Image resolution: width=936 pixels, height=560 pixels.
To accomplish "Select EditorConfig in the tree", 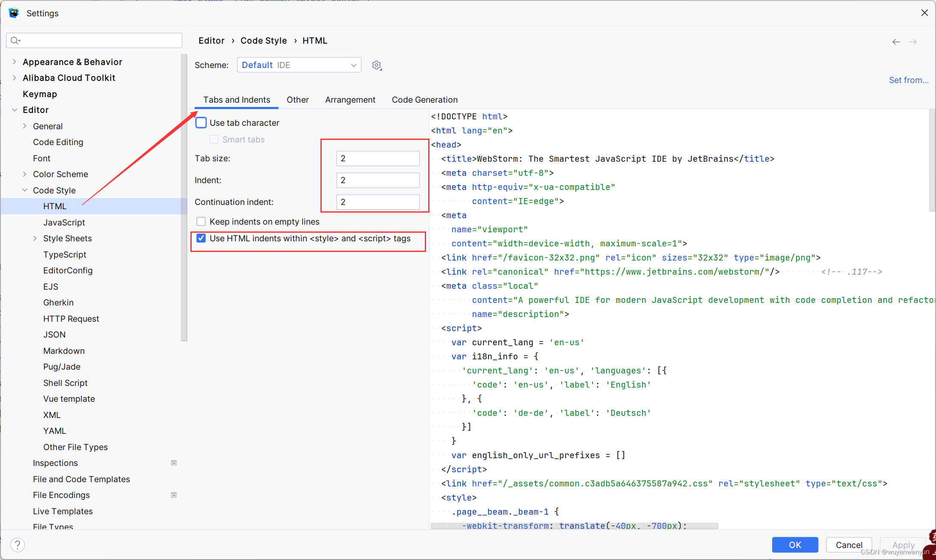I will [x=68, y=270].
